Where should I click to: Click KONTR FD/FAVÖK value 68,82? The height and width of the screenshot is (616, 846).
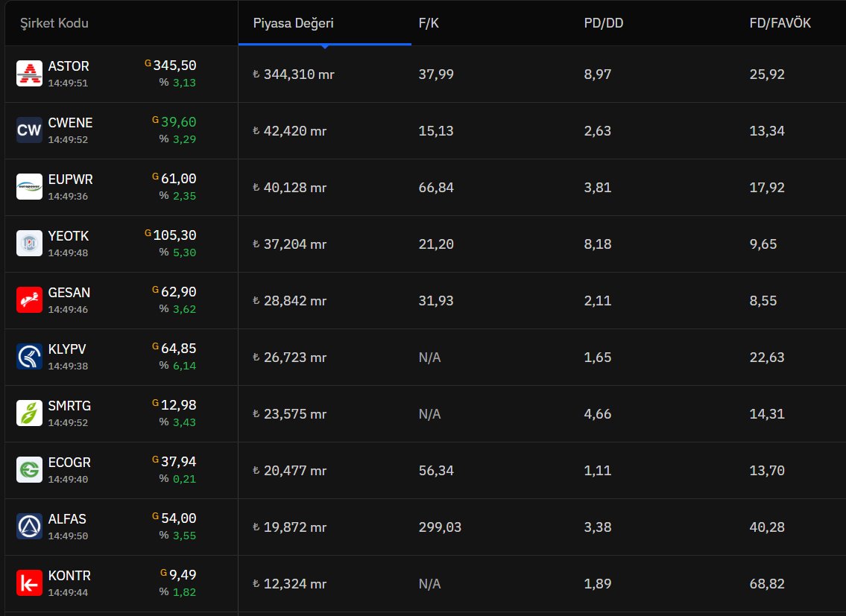767,584
